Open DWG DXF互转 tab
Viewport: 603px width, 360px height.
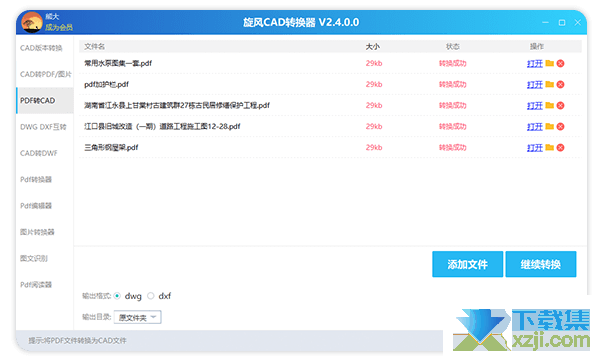click(43, 127)
